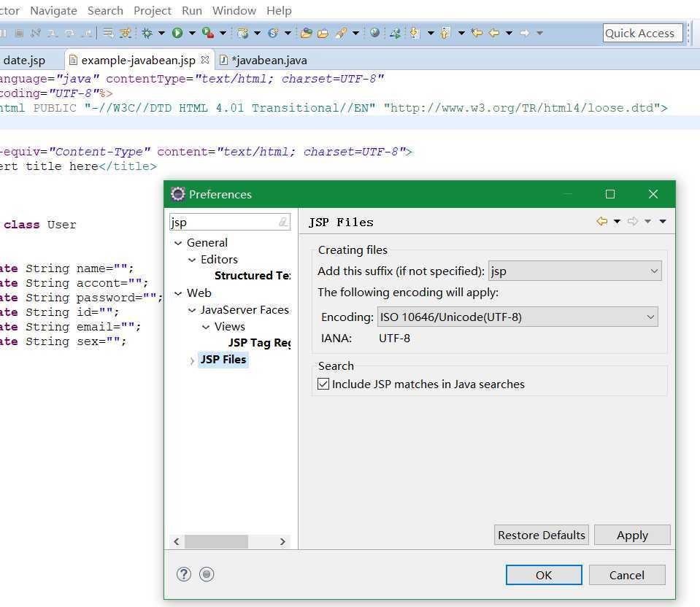The width and height of the screenshot is (700, 607).
Task: Toggle Include JSP matches in Java searches
Action: pos(323,384)
